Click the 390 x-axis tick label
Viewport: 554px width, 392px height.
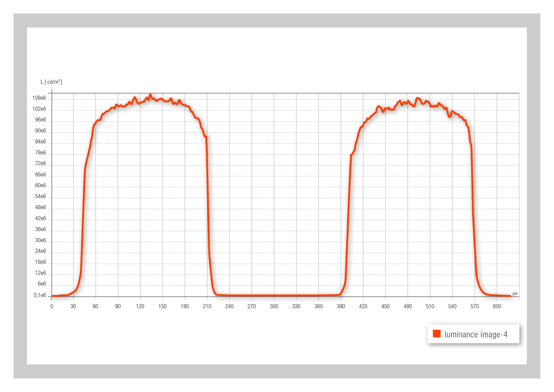pos(341,306)
